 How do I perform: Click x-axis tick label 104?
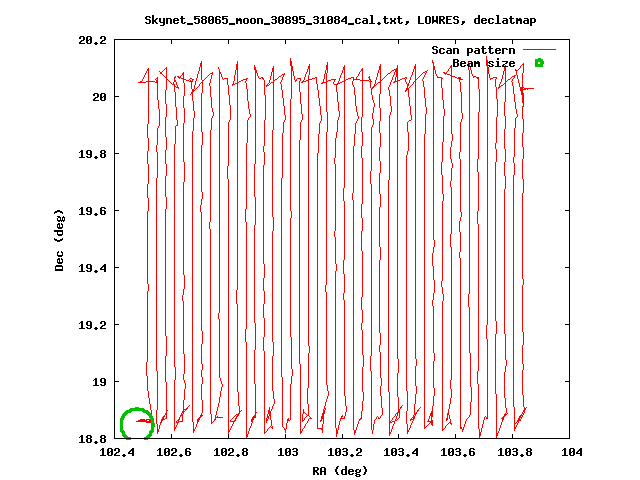click(x=572, y=452)
